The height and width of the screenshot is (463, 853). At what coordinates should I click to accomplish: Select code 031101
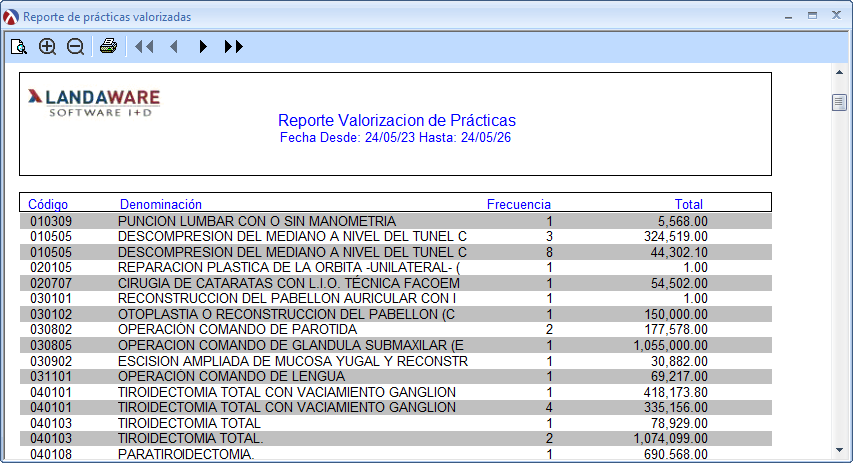[51, 376]
